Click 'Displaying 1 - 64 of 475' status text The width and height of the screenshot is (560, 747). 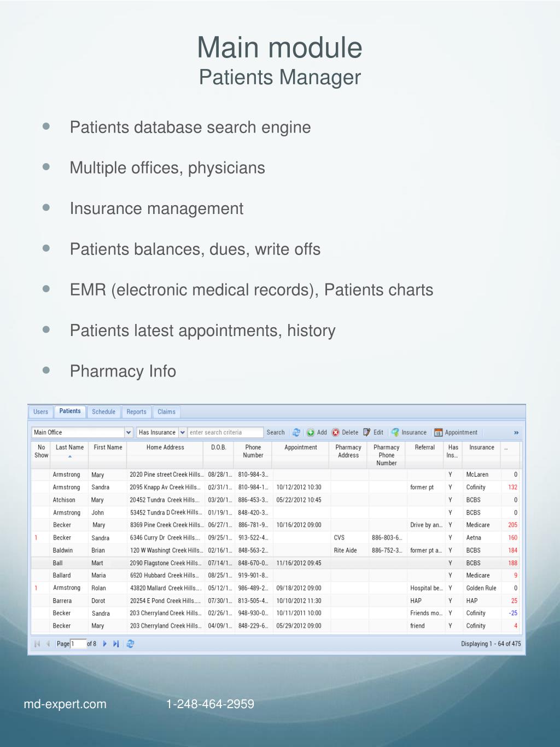[x=491, y=644]
